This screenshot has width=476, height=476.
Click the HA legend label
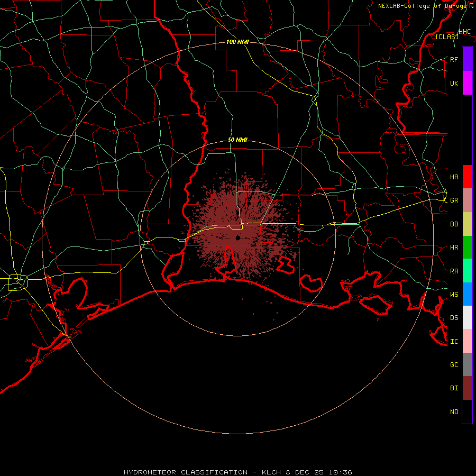[454, 177]
